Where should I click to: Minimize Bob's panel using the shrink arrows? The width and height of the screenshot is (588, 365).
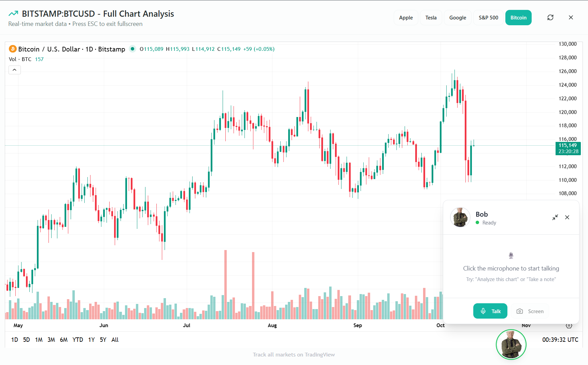pyautogui.click(x=555, y=217)
